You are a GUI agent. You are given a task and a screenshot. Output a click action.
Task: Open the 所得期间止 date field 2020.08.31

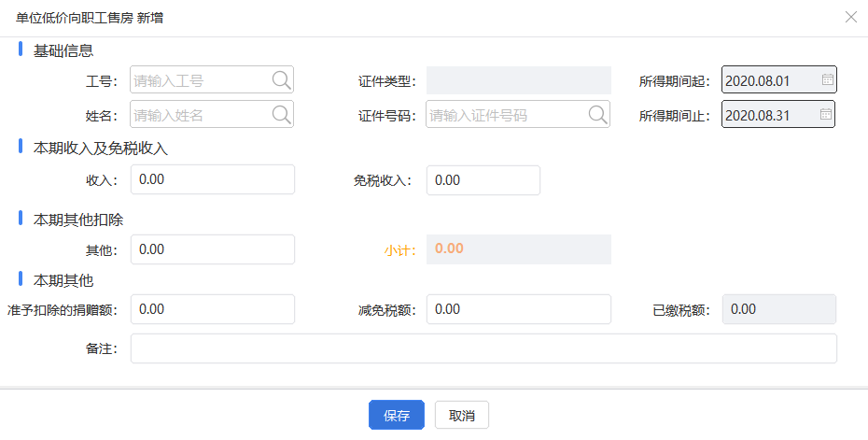pos(778,114)
